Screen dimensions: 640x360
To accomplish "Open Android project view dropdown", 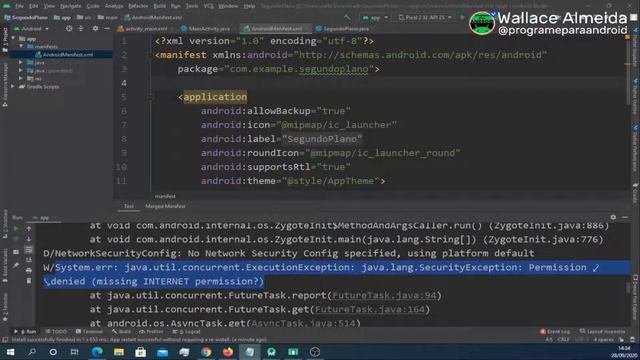I will coord(32,29).
